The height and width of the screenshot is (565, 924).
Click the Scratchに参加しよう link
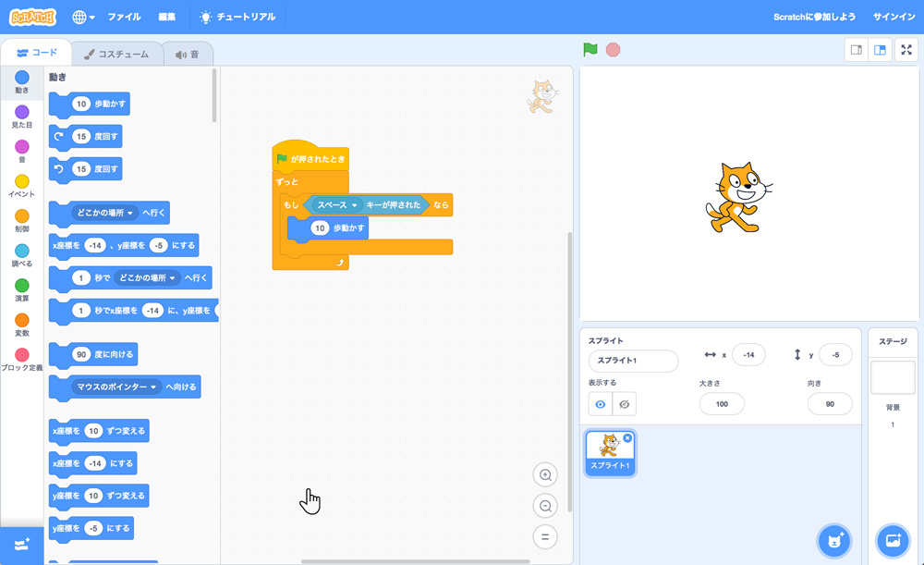813,16
